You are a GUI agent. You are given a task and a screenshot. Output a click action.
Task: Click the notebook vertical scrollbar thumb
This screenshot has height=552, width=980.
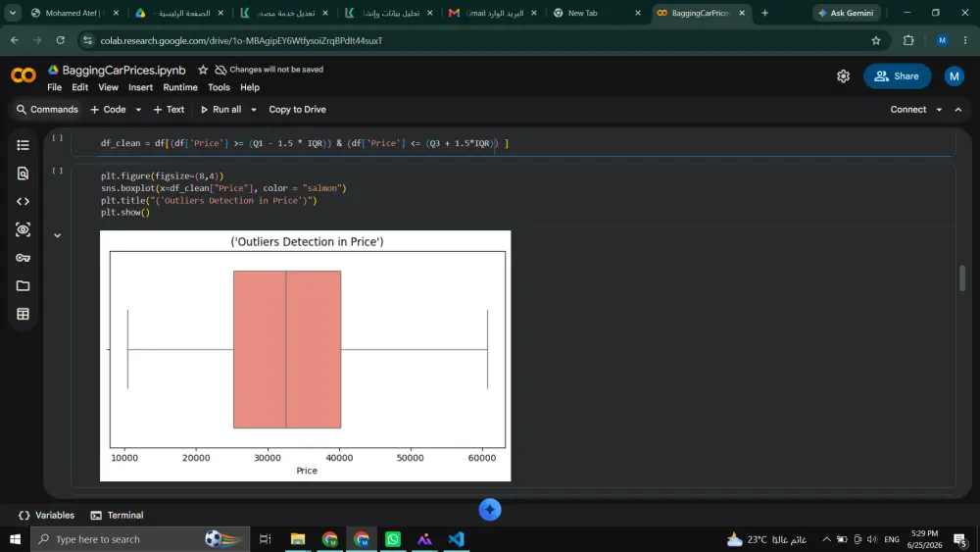[x=962, y=278]
